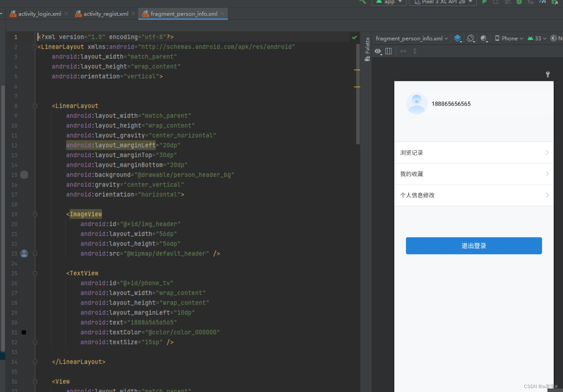The height and width of the screenshot is (392, 563).
Task: Click the expand vertically arrows icon
Action: 415,51
